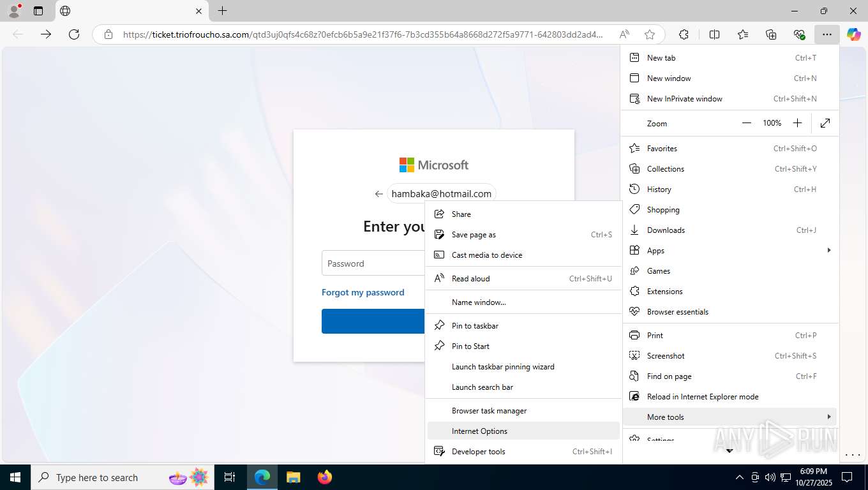Viewport: 868px width, 490px height.
Task: Open History from the menu
Action: click(x=730, y=189)
